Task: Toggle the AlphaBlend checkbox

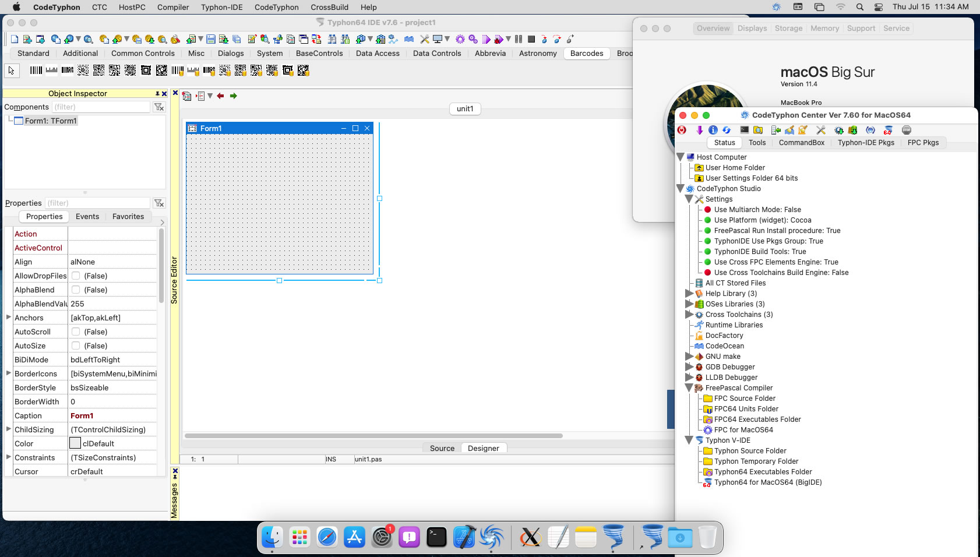Action: pyautogui.click(x=76, y=290)
